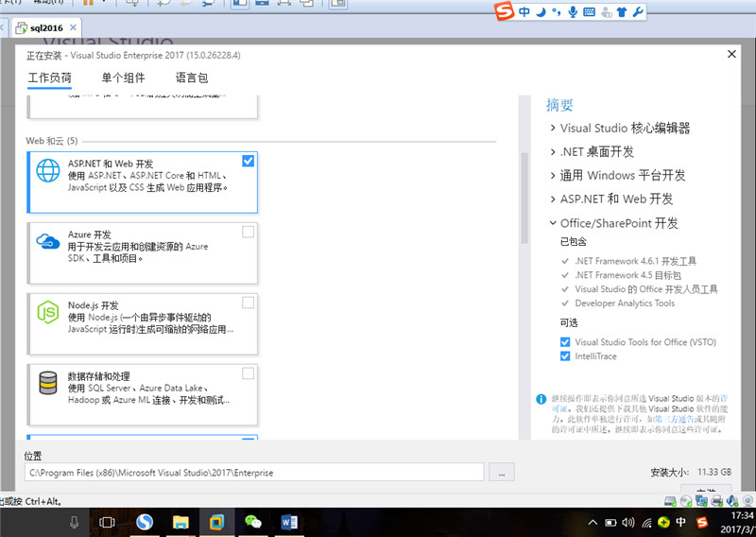Open Word from the taskbar
The width and height of the screenshot is (756, 537).
point(289,522)
